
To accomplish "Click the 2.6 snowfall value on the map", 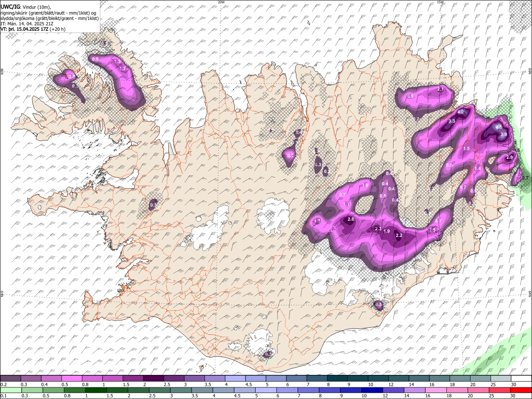I will click(x=351, y=219).
